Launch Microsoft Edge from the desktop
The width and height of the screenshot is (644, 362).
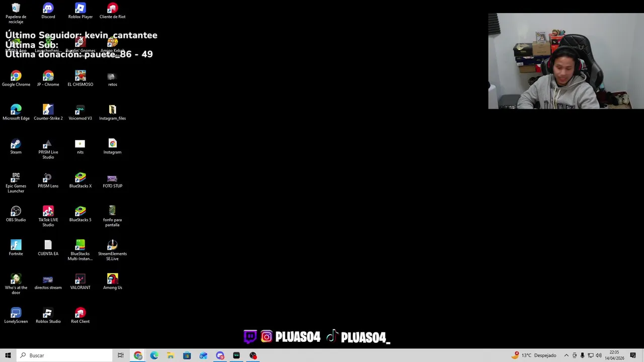(16, 113)
